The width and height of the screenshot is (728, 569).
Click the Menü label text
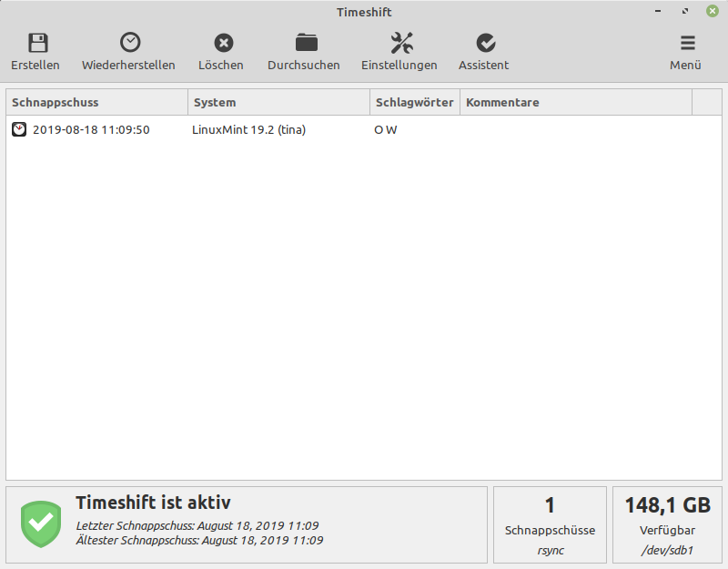pos(685,65)
